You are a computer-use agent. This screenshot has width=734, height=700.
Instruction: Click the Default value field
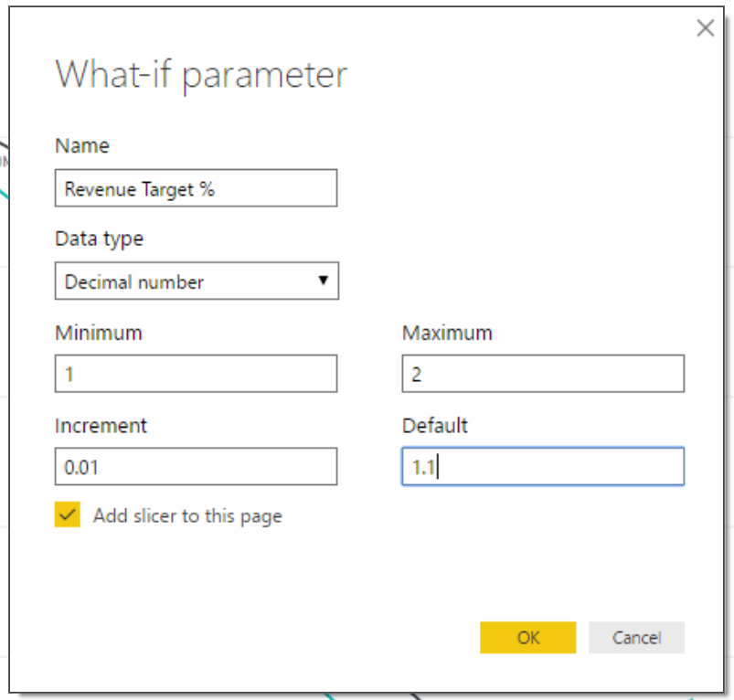(542, 467)
